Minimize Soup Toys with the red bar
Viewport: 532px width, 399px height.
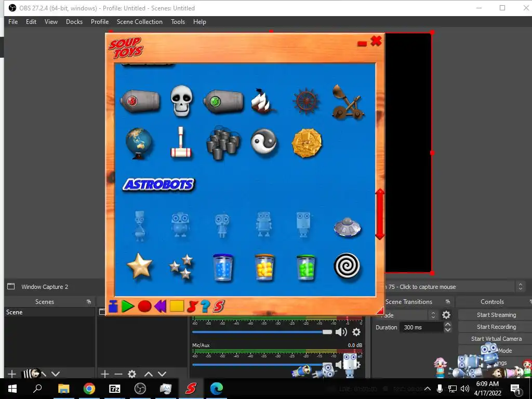point(362,44)
